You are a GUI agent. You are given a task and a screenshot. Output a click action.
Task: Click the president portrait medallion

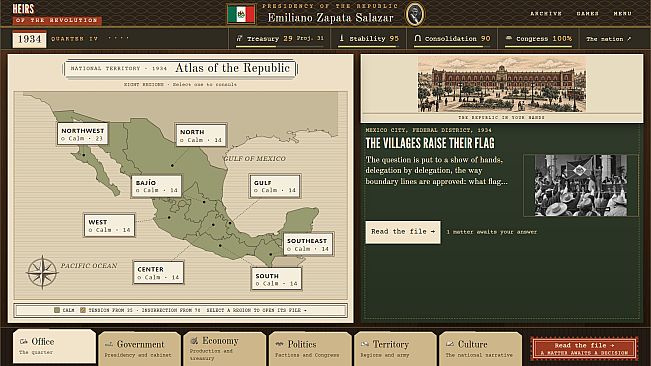(414, 14)
